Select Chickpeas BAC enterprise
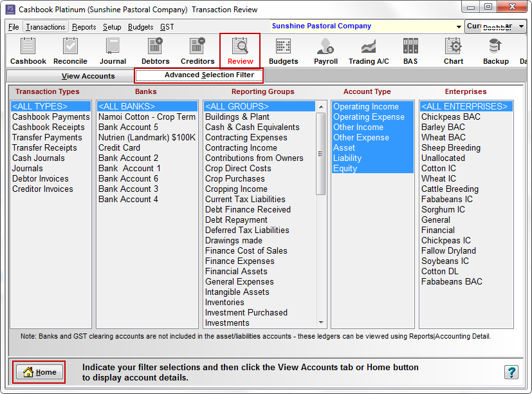This screenshot has height=394, width=532. pyautogui.click(x=466, y=117)
